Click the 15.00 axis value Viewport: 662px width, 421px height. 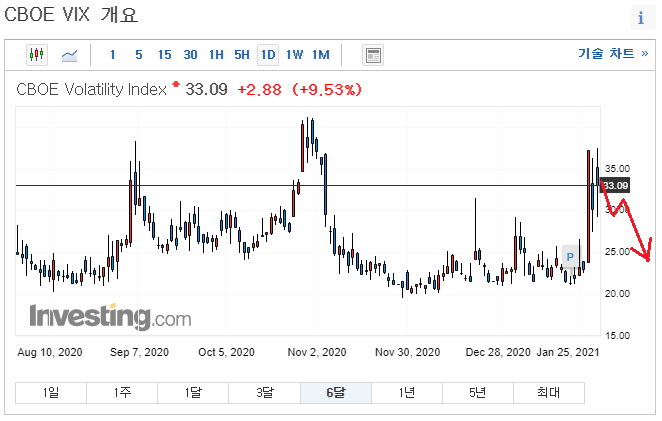tap(617, 336)
